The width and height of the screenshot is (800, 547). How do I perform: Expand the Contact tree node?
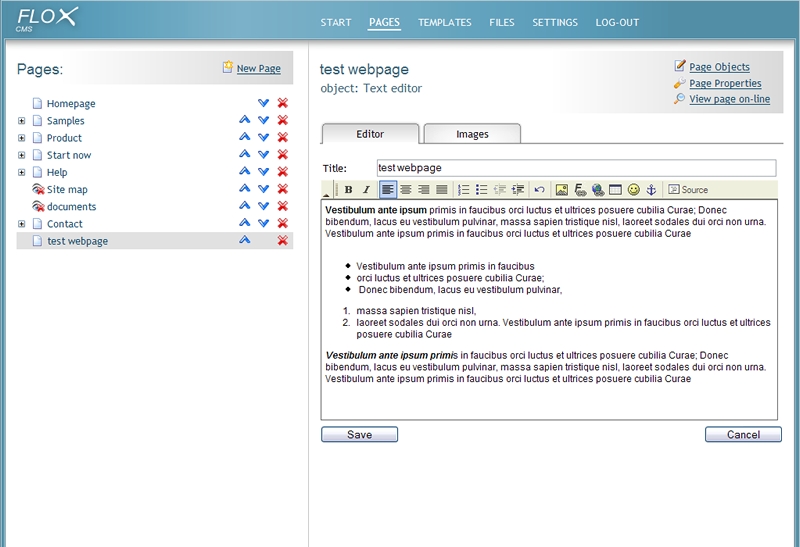[x=21, y=223]
